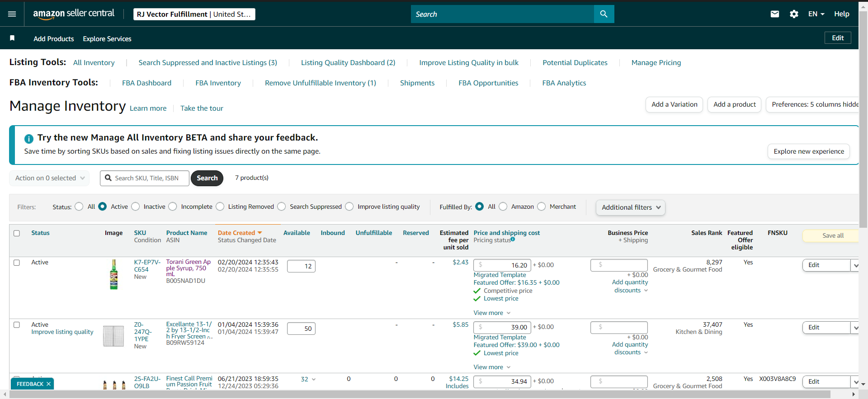Open the FBA Dashboard tab
This screenshot has height=399, width=868.
click(x=147, y=83)
